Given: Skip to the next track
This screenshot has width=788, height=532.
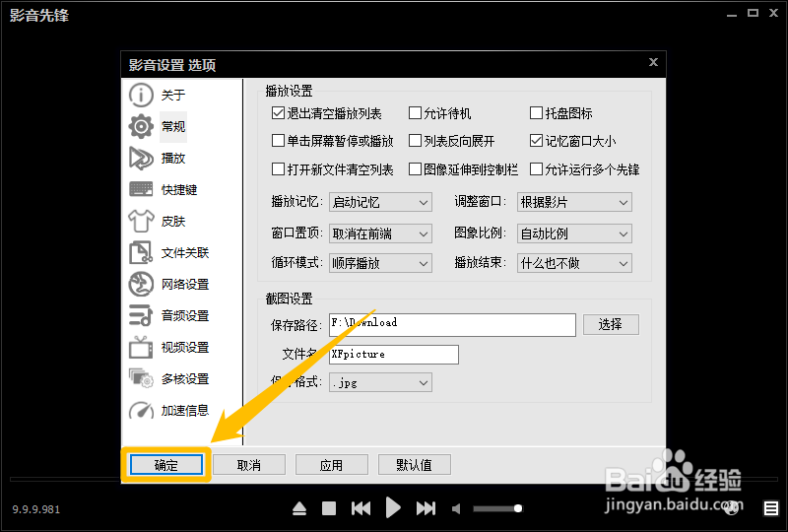Looking at the screenshot, I should (x=426, y=508).
